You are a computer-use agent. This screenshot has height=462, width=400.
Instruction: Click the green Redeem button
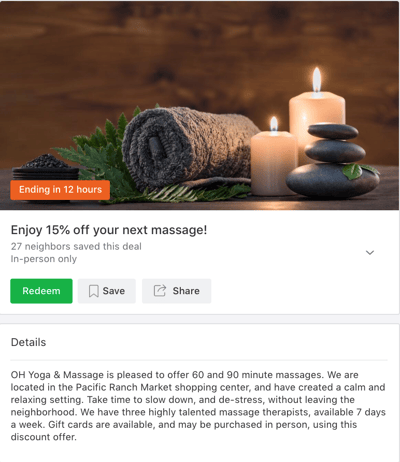tap(41, 291)
